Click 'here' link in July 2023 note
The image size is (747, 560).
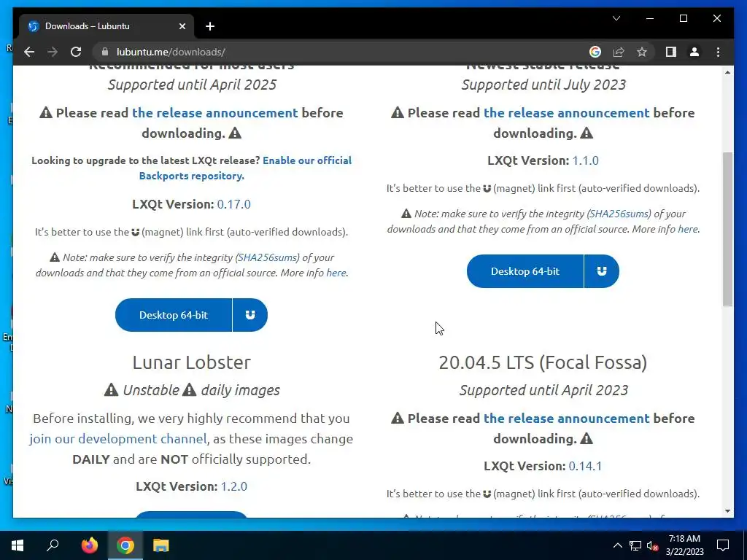(688, 229)
